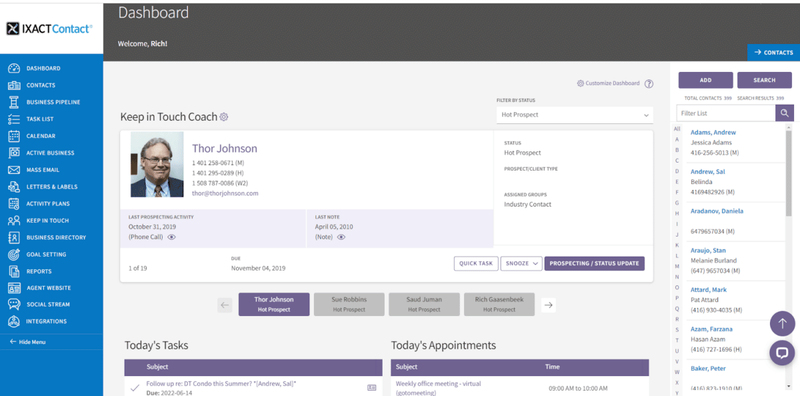
Task: Open the Mass Email envelope icon
Action: click(14, 169)
